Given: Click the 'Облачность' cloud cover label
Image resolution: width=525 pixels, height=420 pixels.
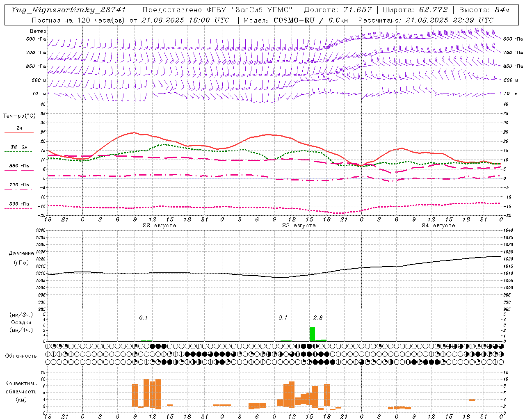Looking at the screenshot, I should click(x=21, y=356).
